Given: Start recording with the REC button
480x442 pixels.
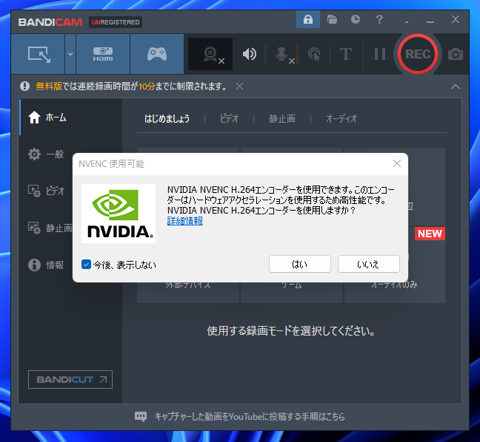Looking at the screenshot, I should pyautogui.click(x=418, y=54).
